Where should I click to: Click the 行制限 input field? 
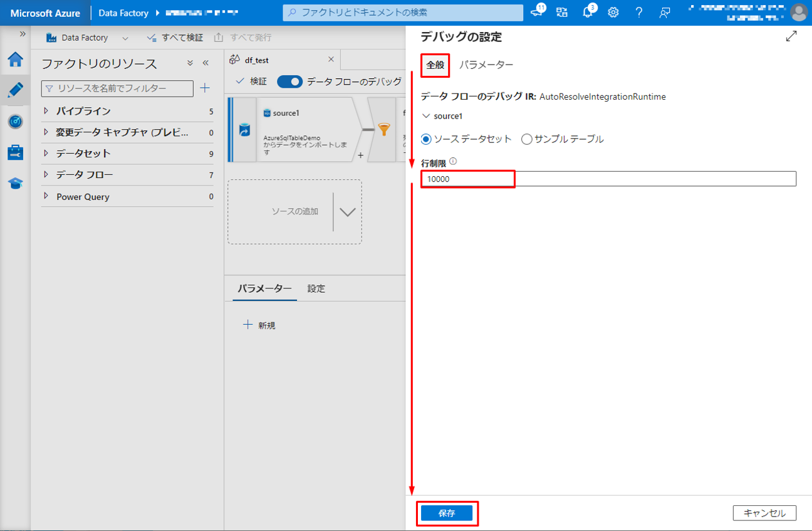(608, 179)
